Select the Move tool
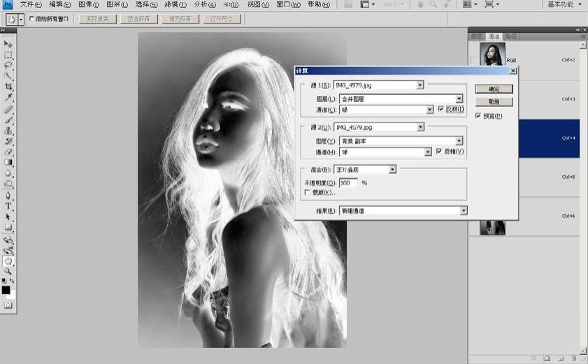Screen dimensions: 588x364 point(8,44)
